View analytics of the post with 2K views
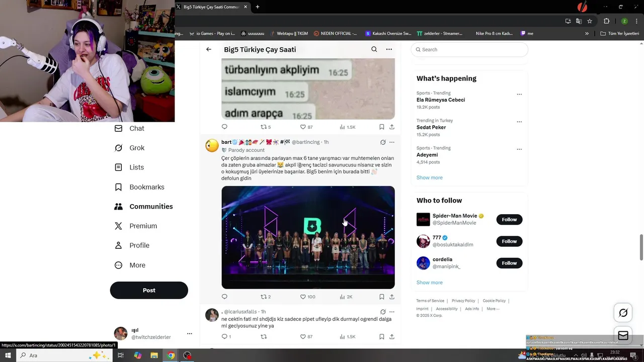Screen dimensions: 644x362 point(346,297)
